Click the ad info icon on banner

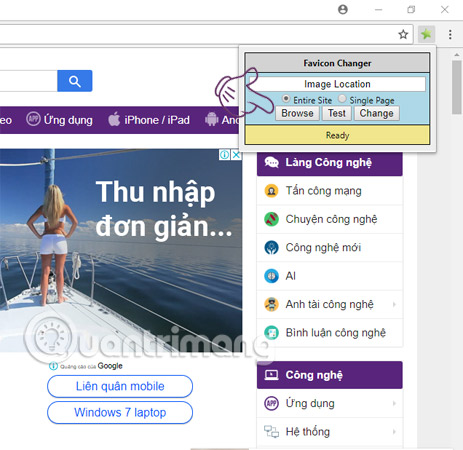225,155
